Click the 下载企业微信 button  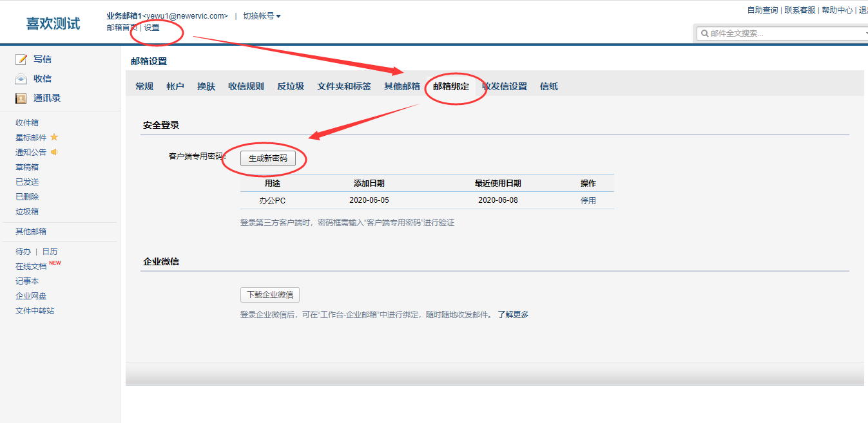pos(270,295)
